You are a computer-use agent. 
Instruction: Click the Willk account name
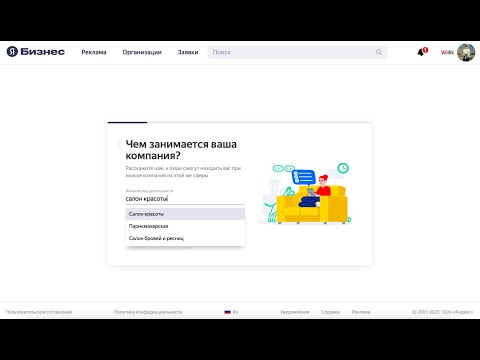[x=447, y=52]
